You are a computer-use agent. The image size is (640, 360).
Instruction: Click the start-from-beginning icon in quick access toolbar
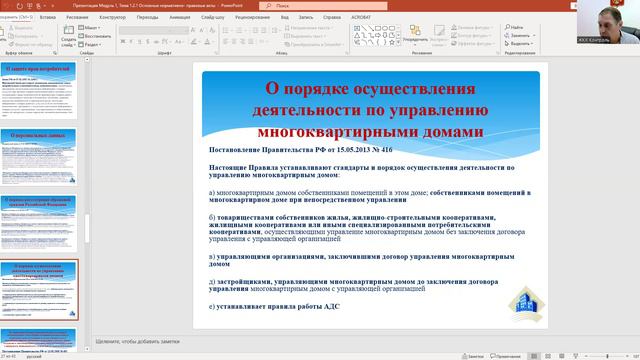point(30,6)
